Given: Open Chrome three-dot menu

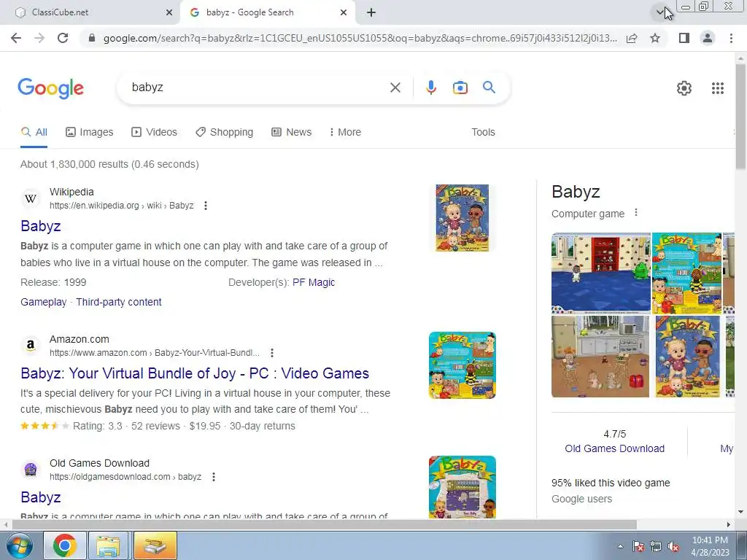Looking at the screenshot, I should click(731, 38).
